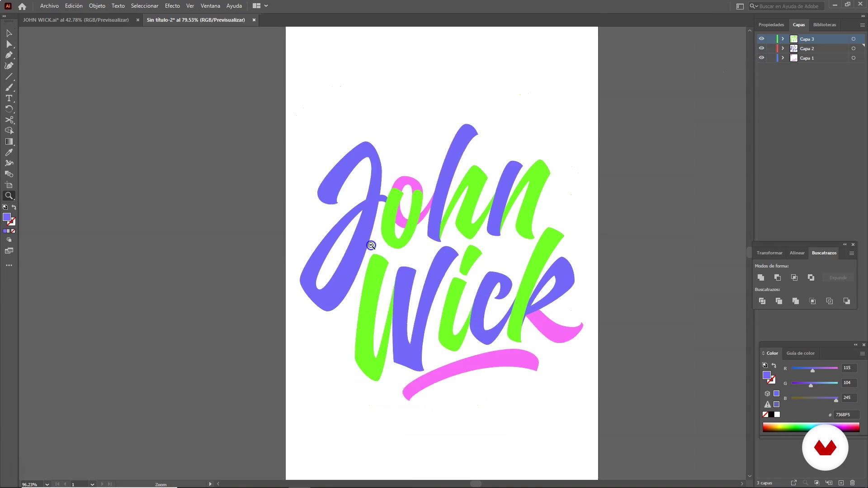Select the Artboard tool
Screen dimensions: 868x488
pyautogui.click(x=9, y=185)
